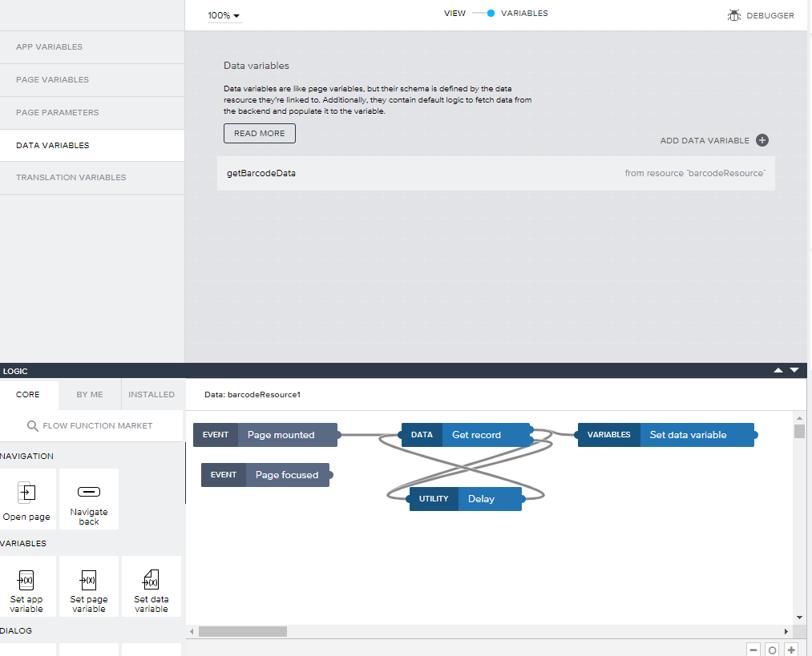Click the scroll up arrow in logic canvas
Screen dimensions: 812x656
tap(799, 417)
